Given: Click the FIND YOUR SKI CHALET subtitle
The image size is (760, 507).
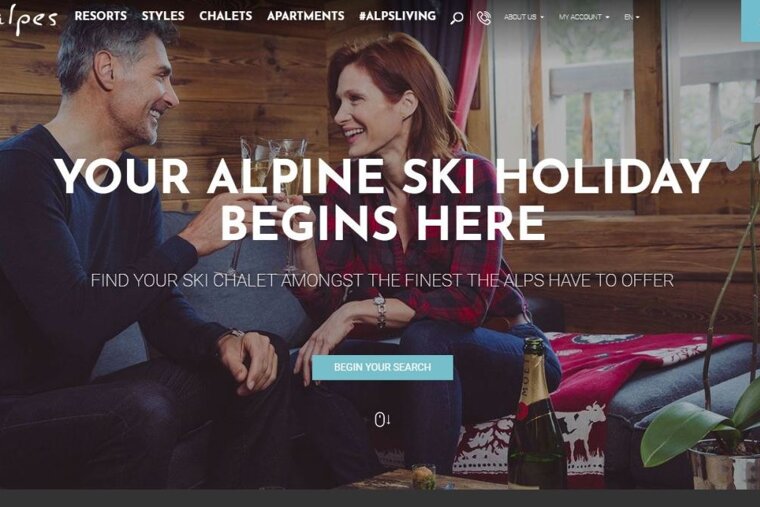Looking at the screenshot, I should (382, 281).
